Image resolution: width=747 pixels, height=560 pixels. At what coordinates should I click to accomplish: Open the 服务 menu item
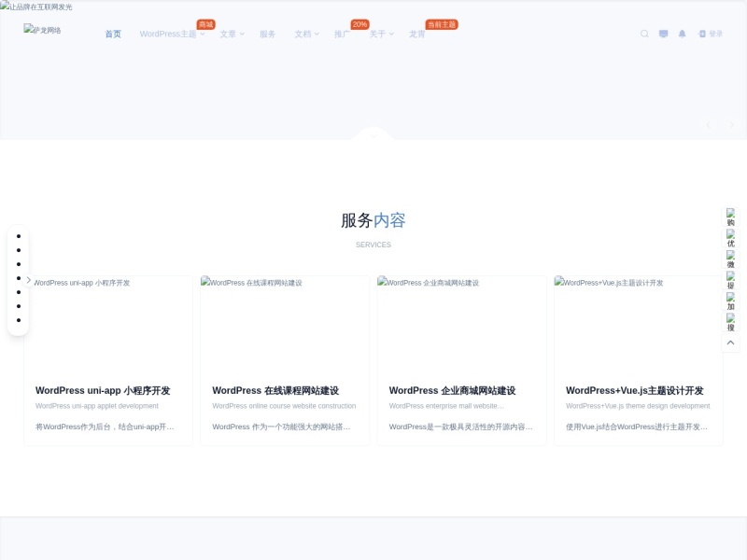267,34
